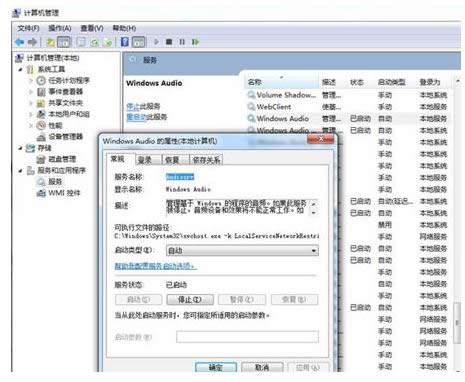Select the 事件查看器 icon in tree
Image resolution: width=465 pixels, height=382 pixels.
click(x=41, y=92)
